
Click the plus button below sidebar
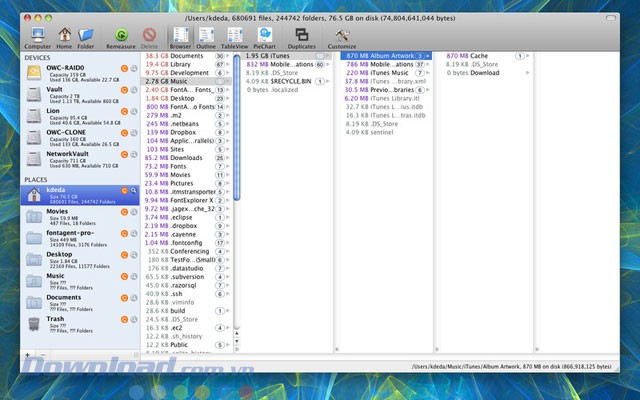click(28, 354)
